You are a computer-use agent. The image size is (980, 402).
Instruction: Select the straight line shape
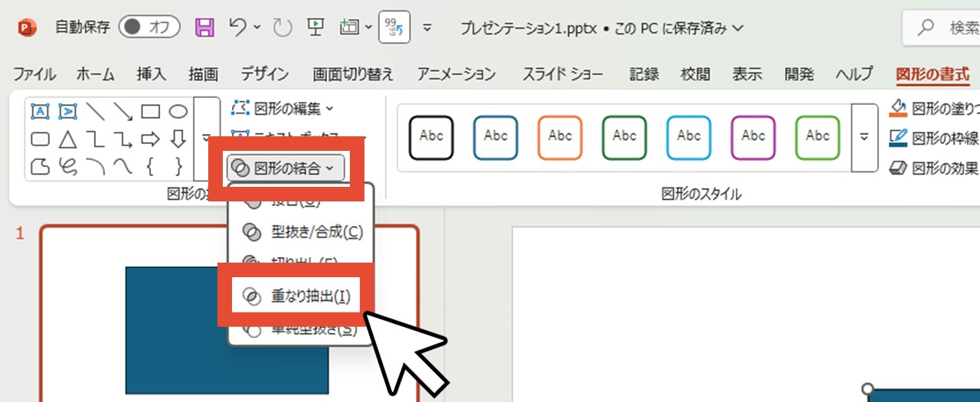95,112
